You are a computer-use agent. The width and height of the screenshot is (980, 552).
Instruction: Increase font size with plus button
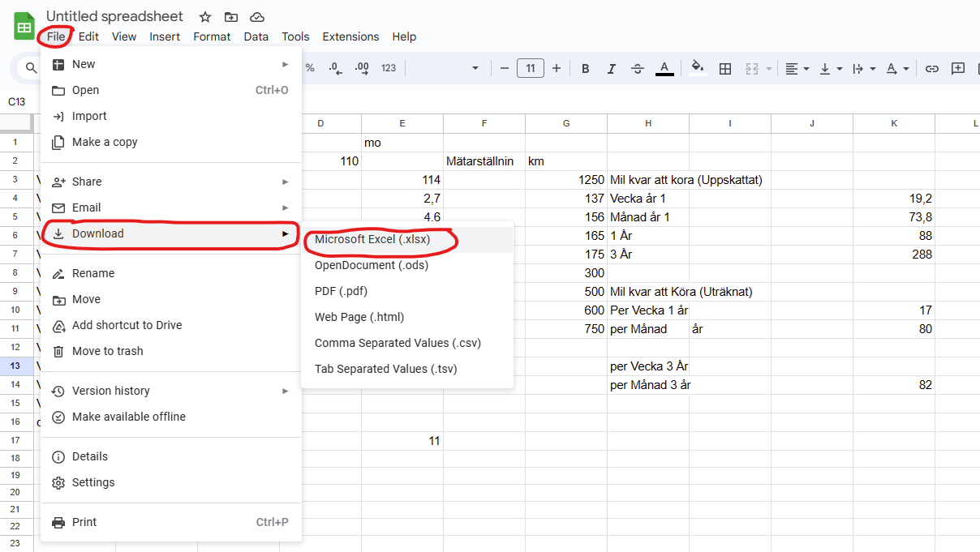click(557, 69)
